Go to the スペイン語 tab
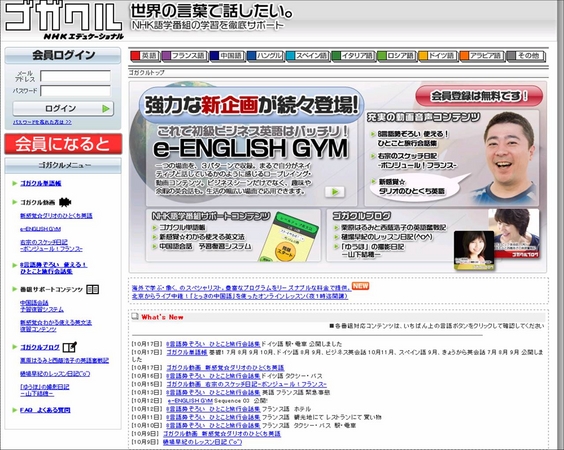Image resolution: width=564 pixels, height=450 pixels. (307, 56)
